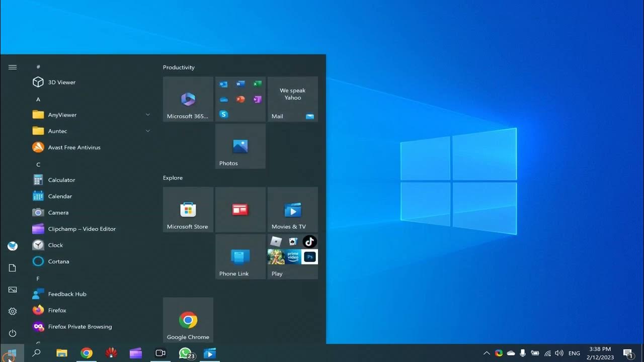The width and height of the screenshot is (644, 362).
Task: Open WhatsApp from the taskbar
Action: click(186, 353)
